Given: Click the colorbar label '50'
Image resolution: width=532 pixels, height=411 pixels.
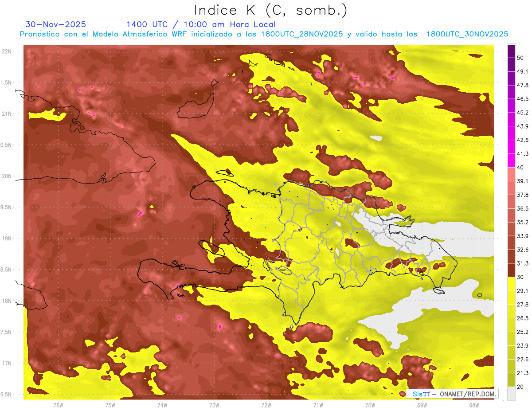Looking at the screenshot, I should [x=520, y=58].
